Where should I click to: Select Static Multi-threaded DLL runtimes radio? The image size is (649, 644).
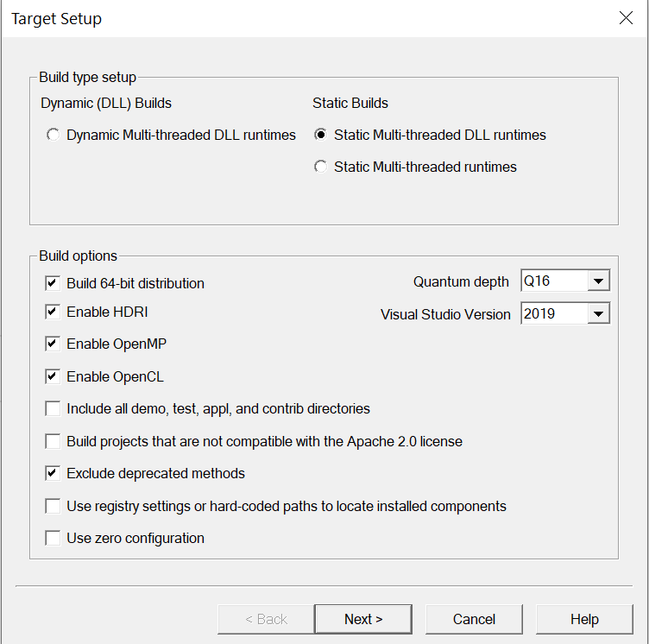pos(322,136)
